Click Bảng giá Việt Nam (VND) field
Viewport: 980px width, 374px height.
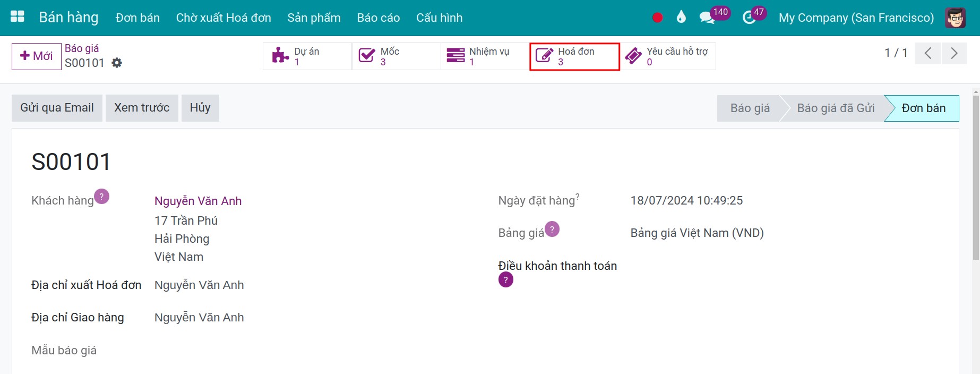point(697,233)
